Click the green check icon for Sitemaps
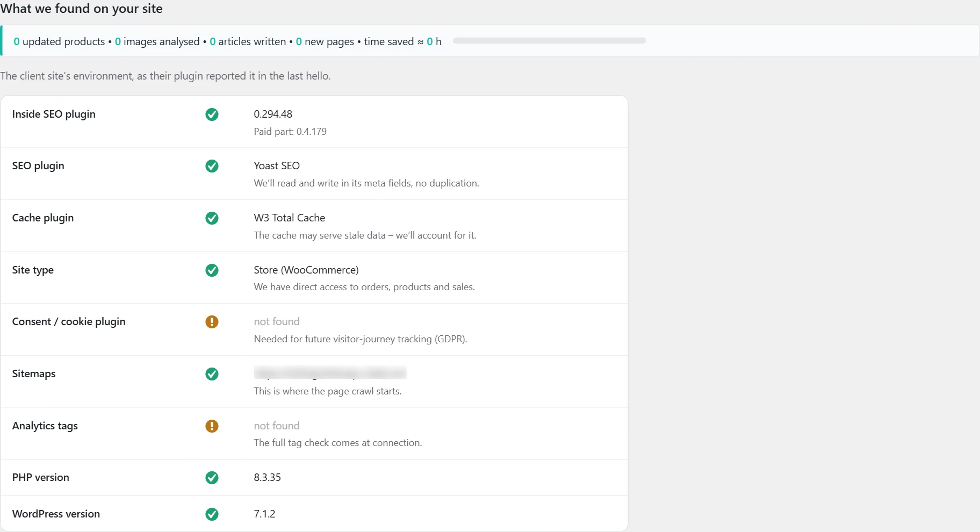This screenshot has height=532, width=980. point(212,374)
